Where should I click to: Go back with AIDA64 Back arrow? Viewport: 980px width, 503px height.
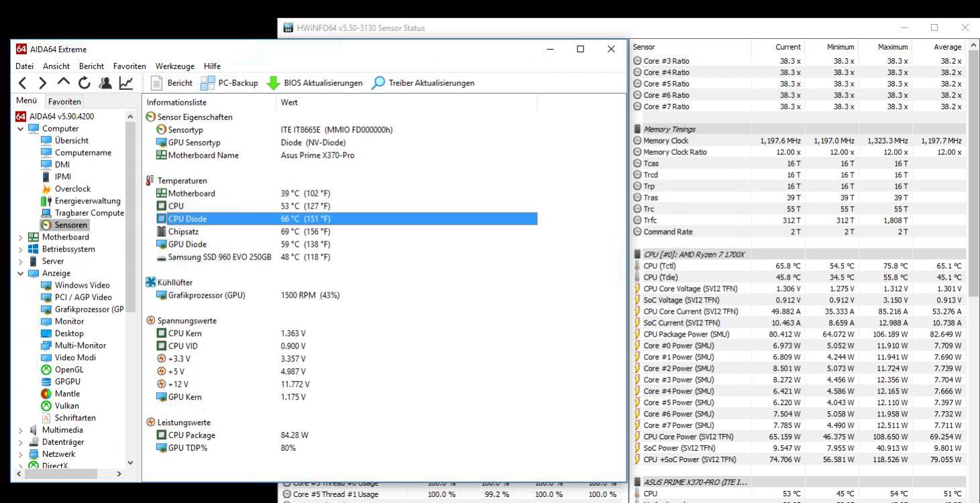(21, 83)
